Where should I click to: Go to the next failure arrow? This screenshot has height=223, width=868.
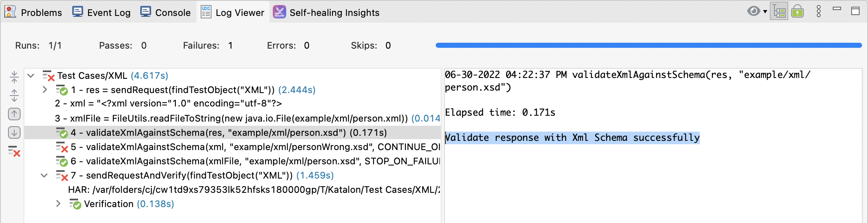(x=14, y=133)
